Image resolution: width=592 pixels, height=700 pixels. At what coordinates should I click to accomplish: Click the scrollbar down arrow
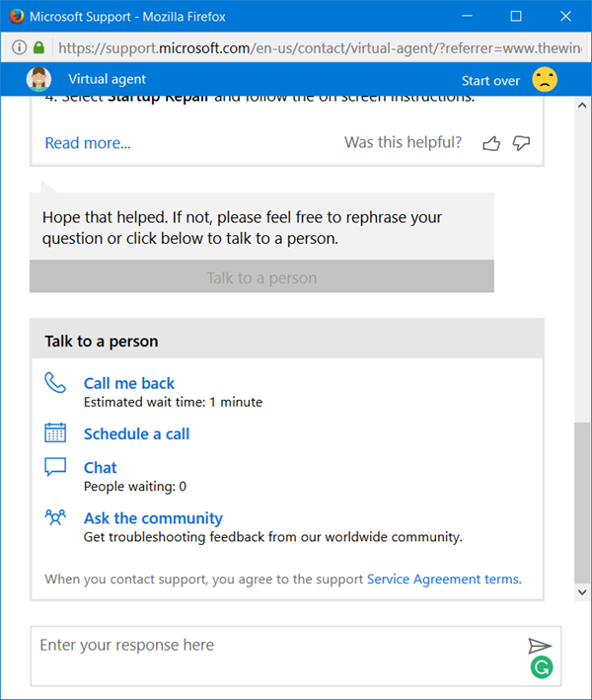coord(582,591)
